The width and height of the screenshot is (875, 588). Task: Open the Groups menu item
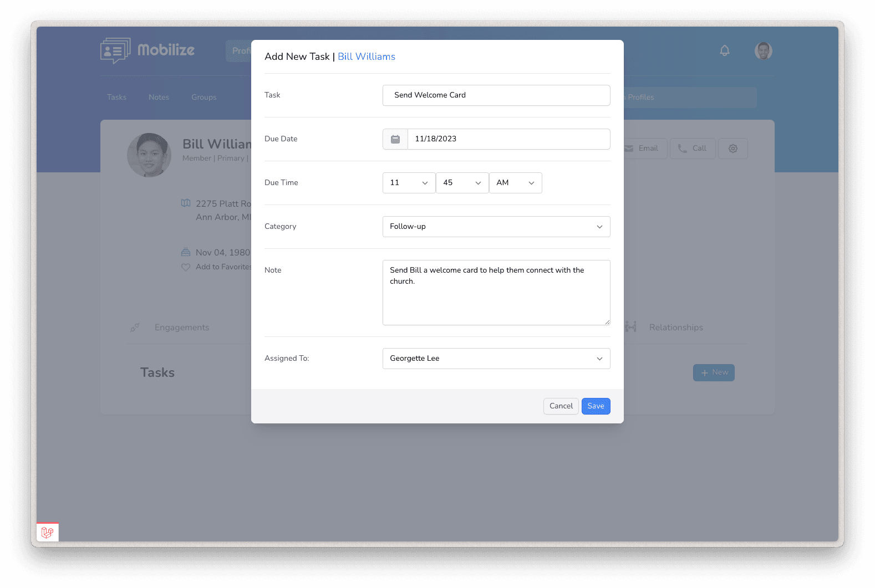[204, 98]
